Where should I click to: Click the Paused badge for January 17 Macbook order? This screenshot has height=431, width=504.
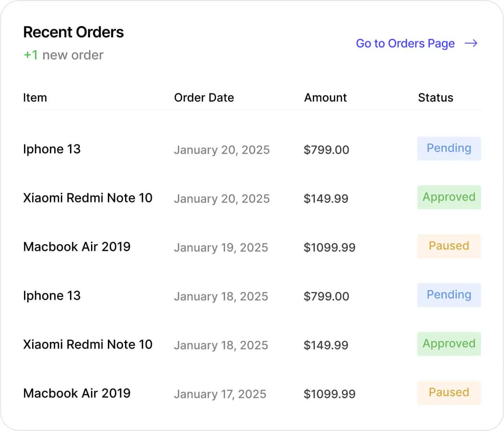click(x=449, y=393)
